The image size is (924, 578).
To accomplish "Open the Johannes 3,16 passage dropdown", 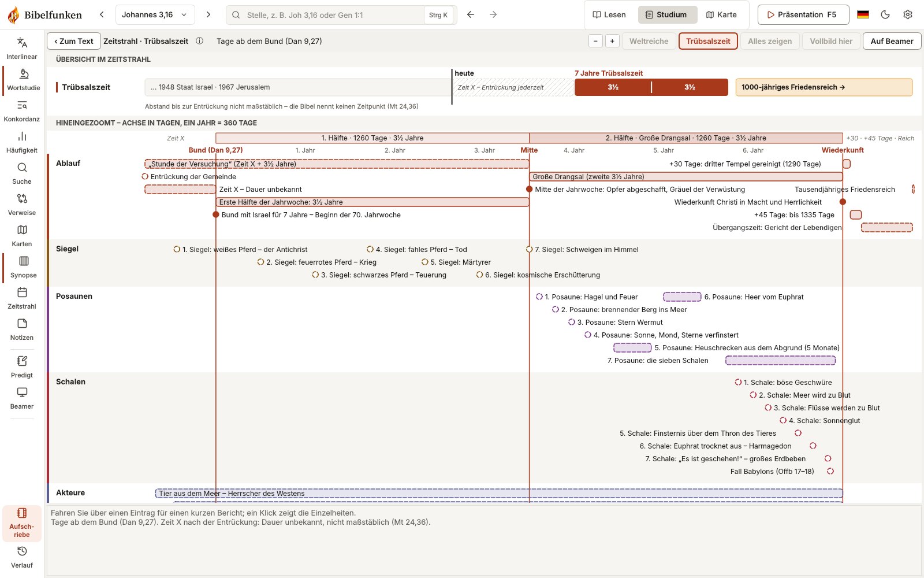I will [155, 14].
